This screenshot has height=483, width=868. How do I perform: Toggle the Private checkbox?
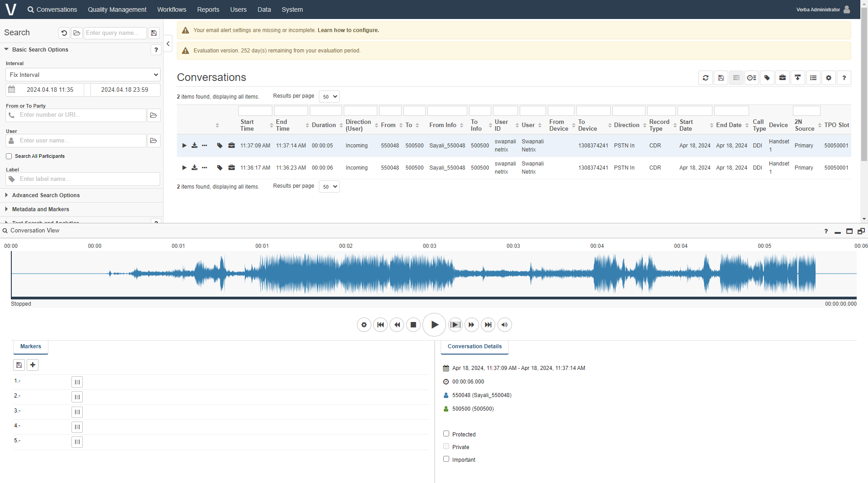coord(446,446)
